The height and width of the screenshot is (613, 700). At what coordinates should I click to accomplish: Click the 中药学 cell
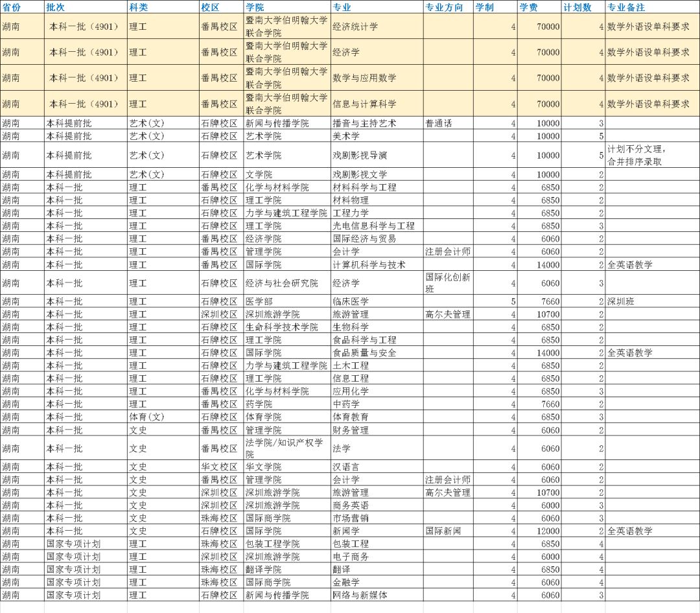[x=377, y=404]
